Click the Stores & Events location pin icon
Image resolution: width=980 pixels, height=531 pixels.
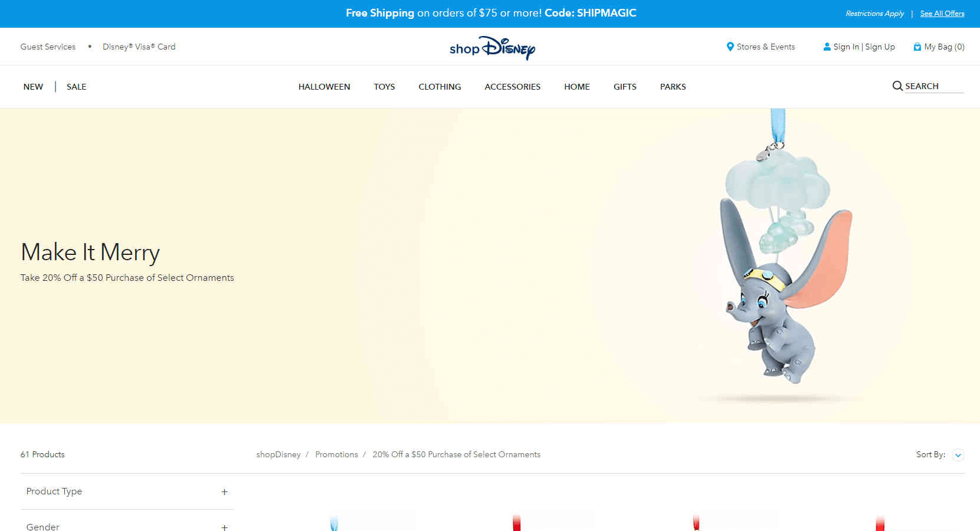point(730,47)
